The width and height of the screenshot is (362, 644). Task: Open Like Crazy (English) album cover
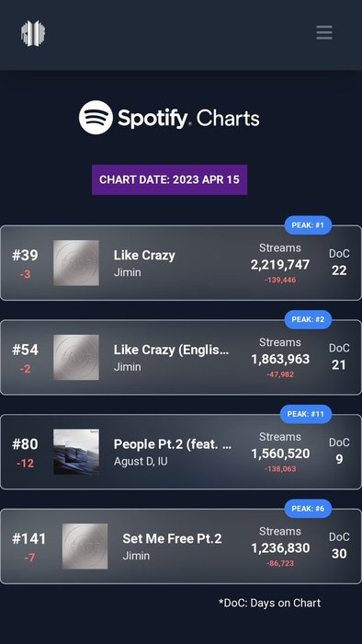tap(76, 357)
